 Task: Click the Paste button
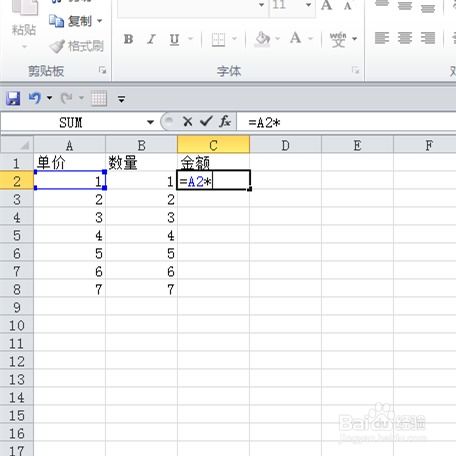point(24,24)
